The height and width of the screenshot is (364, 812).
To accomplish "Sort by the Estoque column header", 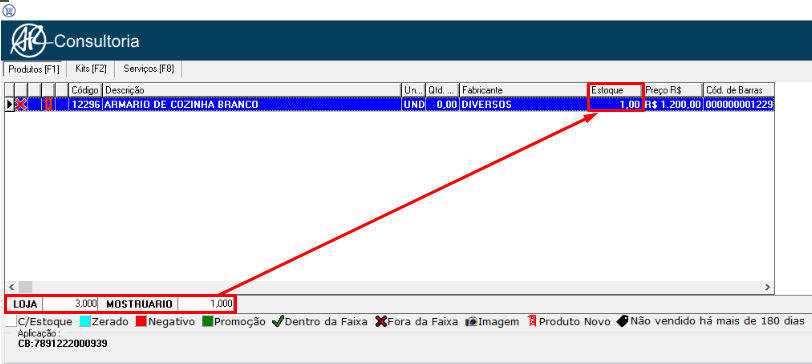I will tap(615, 90).
